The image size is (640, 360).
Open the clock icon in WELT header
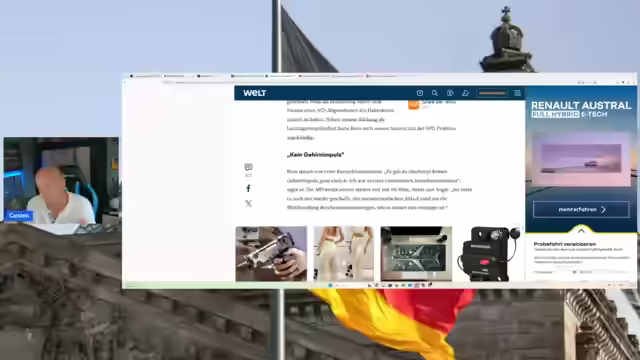tap(420, 93)
